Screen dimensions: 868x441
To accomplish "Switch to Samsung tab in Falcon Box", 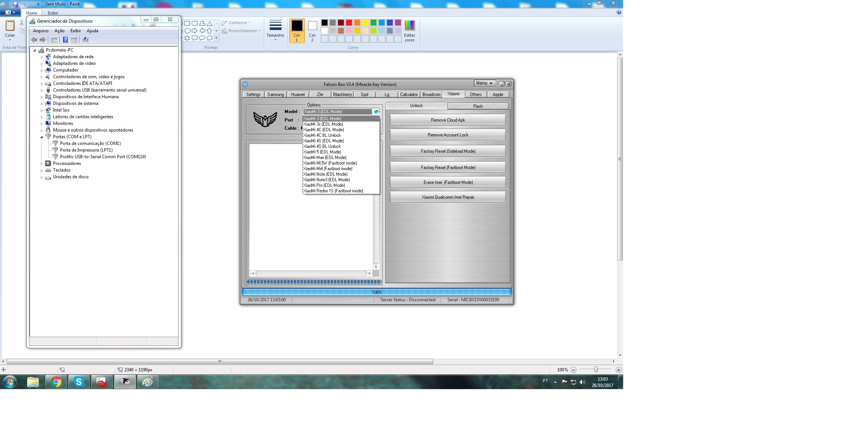I will [x=276, y=94].
